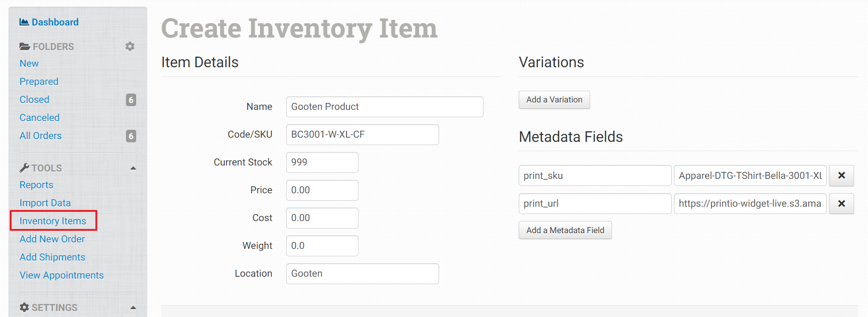Add a Metadata Field
Viewport: 868px width, 317px height.
[x=565, y=230]
